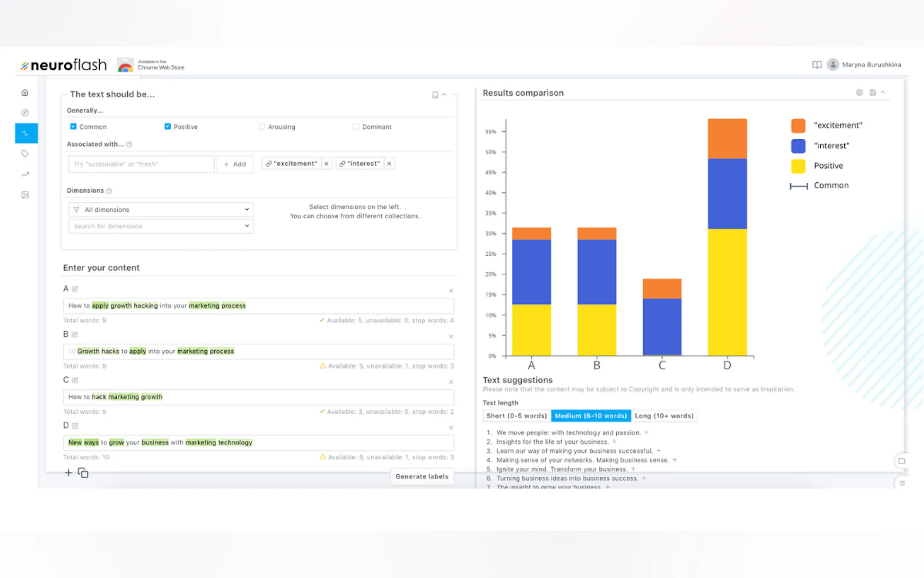Open the book documentation icon
Image resolution: width=924 pixels, height=578 pixels.
click(816, 64)
